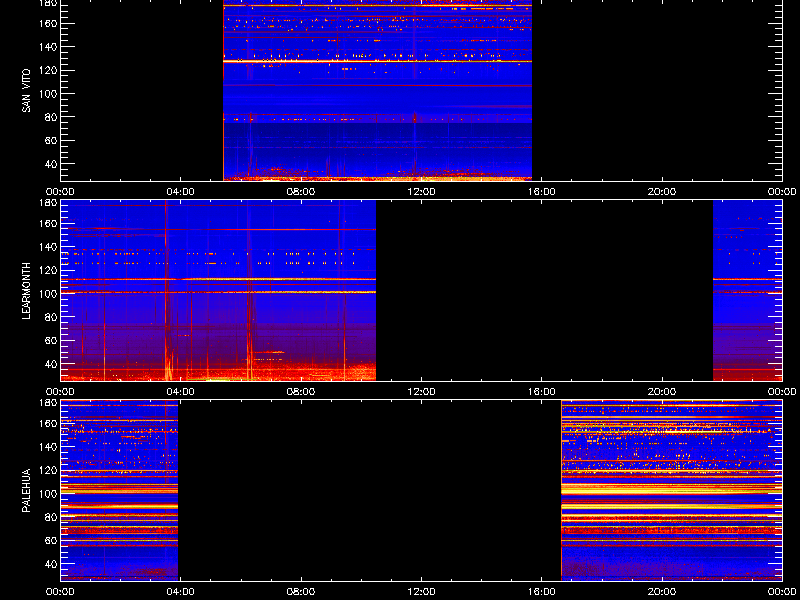Click the San Vito spectrogram data block
Screen dimensions: 800x600
(x=378, y=90)
